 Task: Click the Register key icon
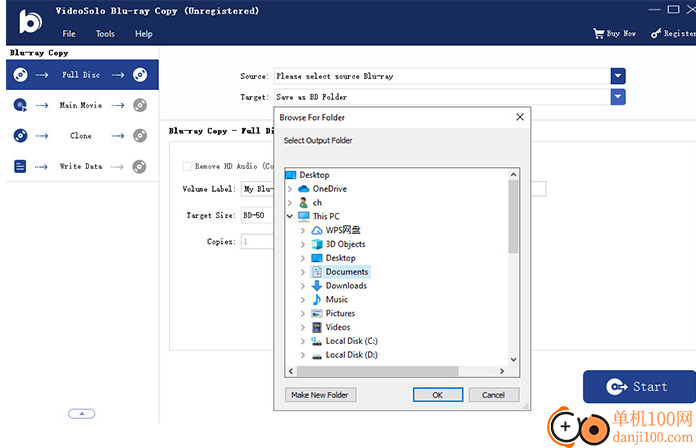(656, 33)
